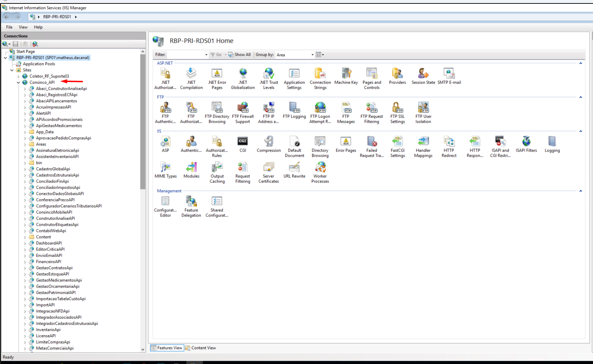Image resolution: width=593 pixels, height=364 pixels.
Task: Open the Help menu
Action: 38,27
